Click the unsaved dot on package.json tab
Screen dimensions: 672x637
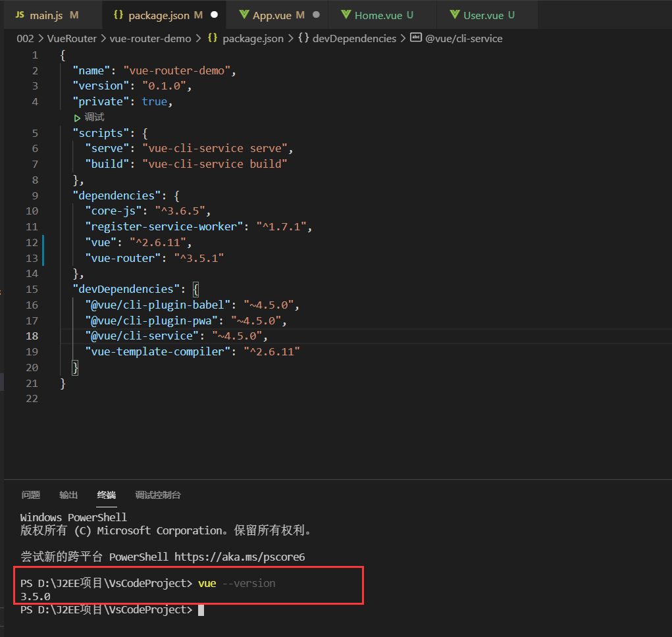(215, 15)
